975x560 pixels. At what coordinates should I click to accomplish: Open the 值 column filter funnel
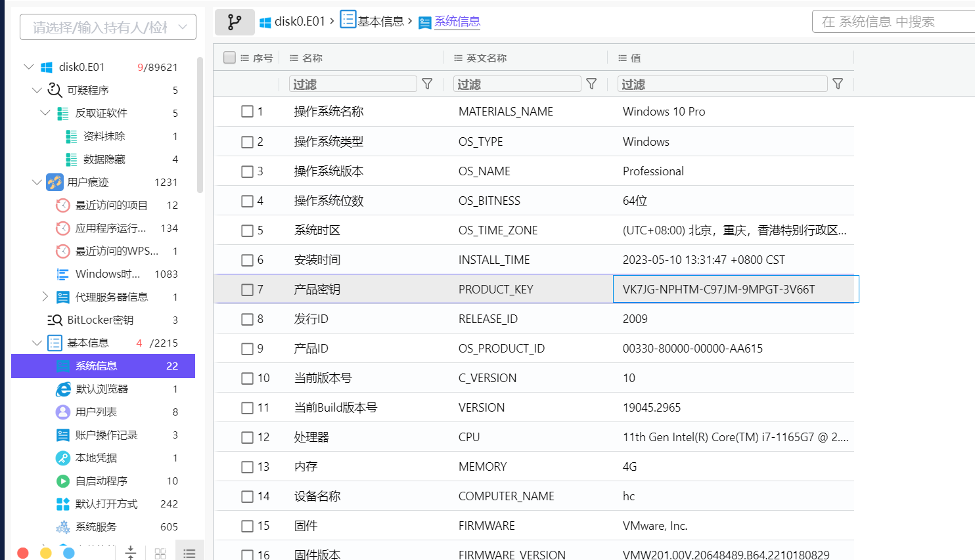point(838,84)
